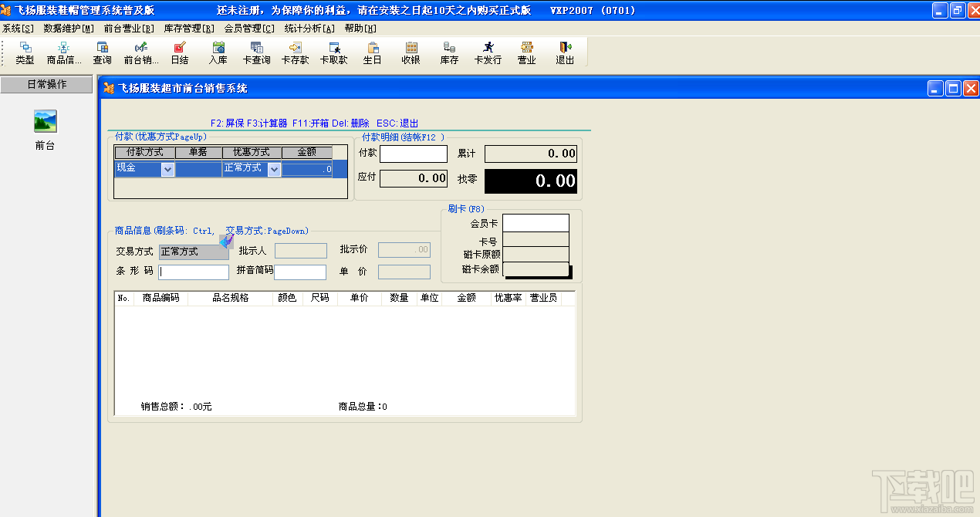Click the 商品编码 column header
Image resolution: width=980 pixels, height=517 pixels.
(161, 298)
